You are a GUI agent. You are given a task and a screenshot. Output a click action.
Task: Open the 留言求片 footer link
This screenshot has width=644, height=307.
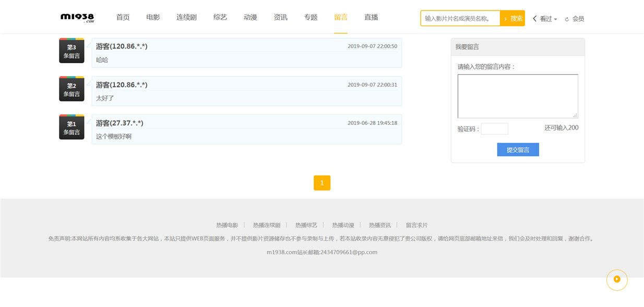(416, 225)
